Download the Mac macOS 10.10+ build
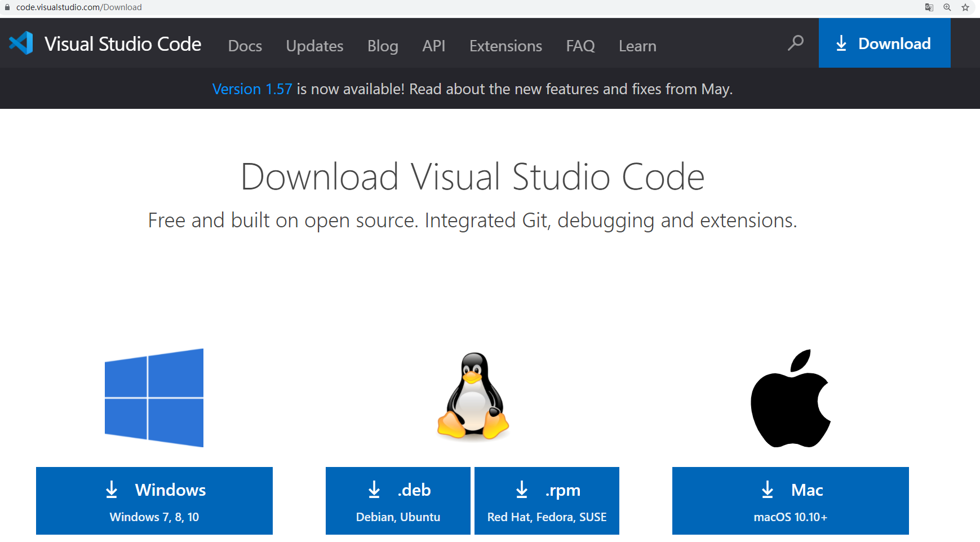 pyautogui.click(x=791, y=501)
